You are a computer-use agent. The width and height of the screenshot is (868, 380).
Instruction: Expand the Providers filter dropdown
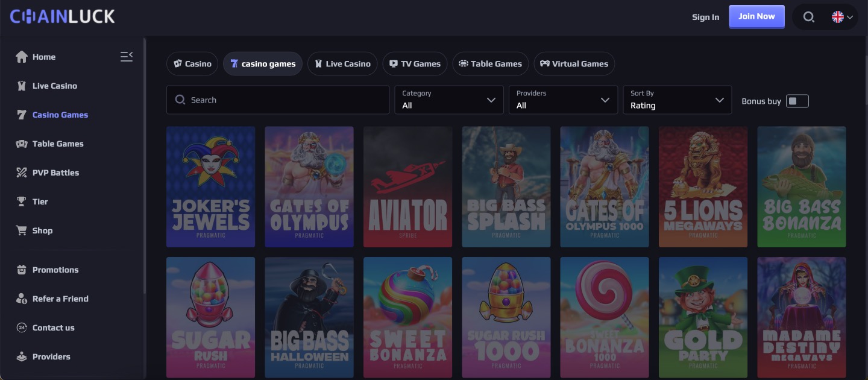(x=563, y=100)
